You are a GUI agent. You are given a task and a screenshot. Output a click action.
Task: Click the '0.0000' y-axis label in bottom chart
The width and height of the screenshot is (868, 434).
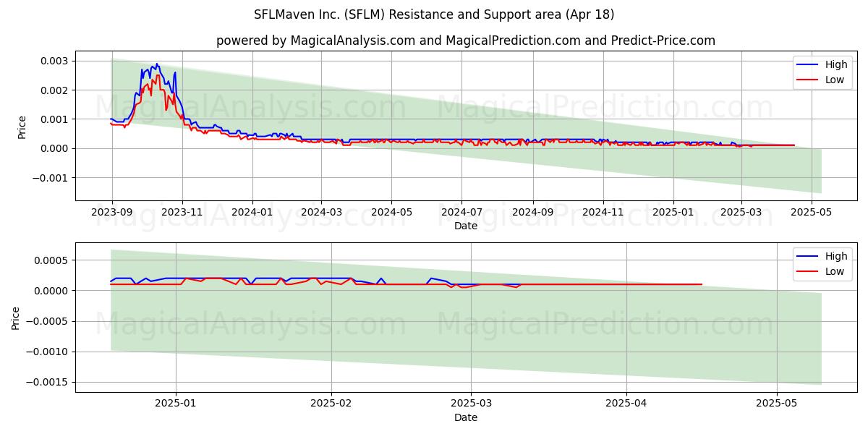pos(52,291)
